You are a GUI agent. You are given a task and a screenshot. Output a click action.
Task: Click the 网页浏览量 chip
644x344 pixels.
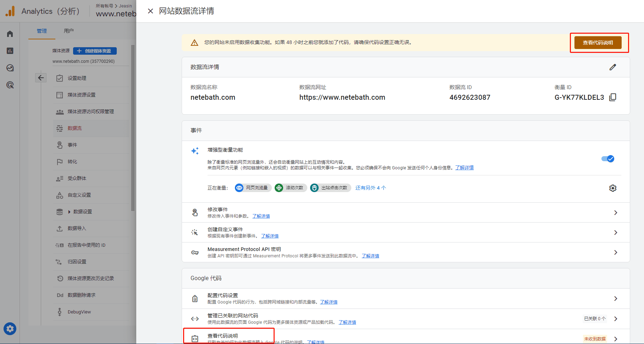coord(253,188)
